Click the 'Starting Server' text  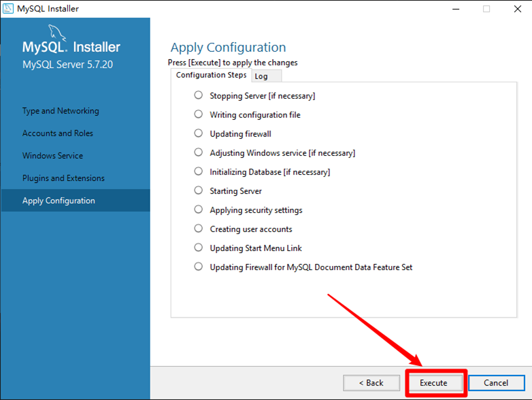pos(236,191)
